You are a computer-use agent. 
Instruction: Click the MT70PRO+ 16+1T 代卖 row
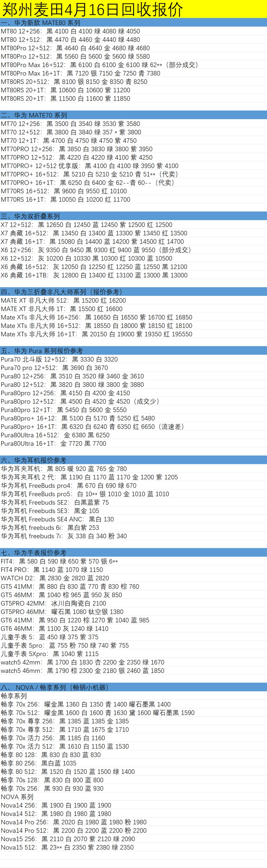tap(133, 183)
